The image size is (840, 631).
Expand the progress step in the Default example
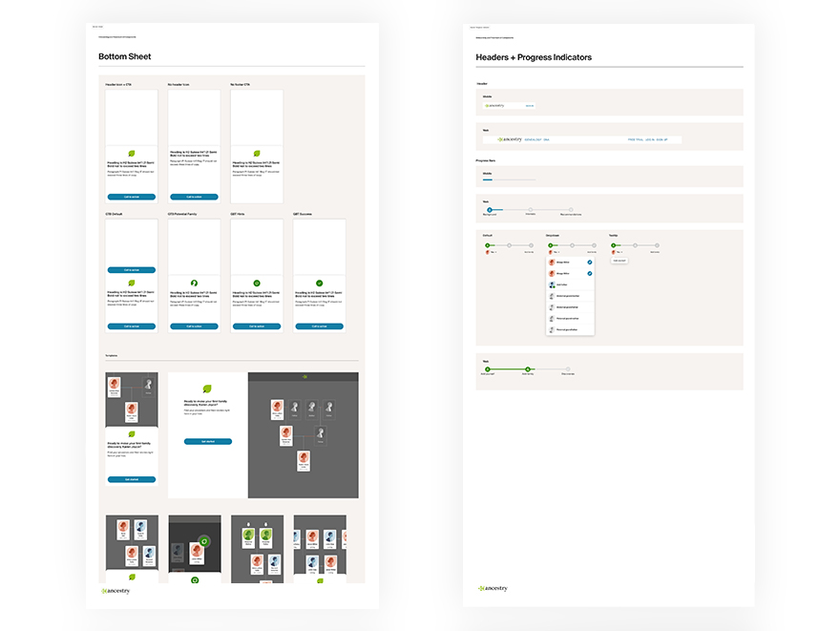coord(487,245)
